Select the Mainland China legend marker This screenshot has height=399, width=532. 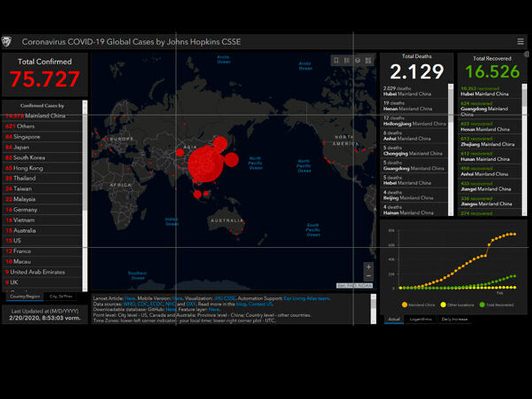(x=404, y=305)
